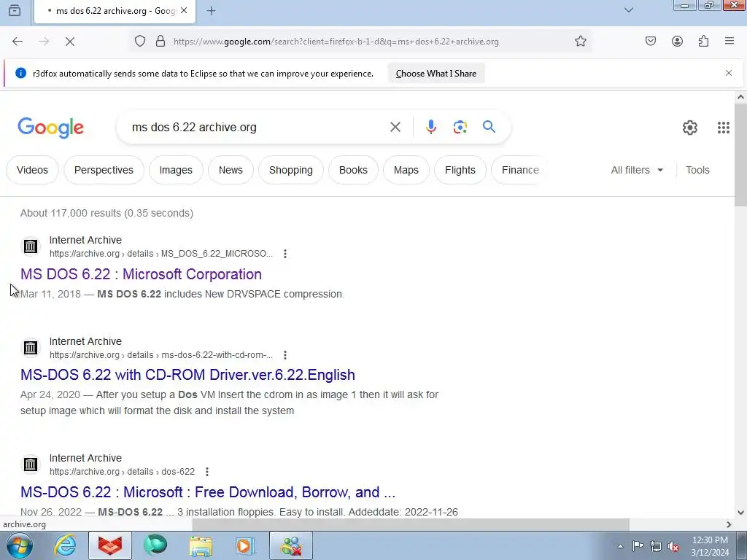Filter results by Flights

(460, 170)
